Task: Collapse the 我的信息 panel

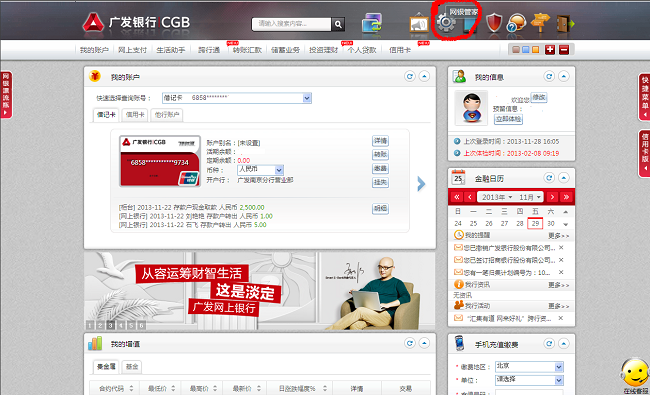Action: tap(563, 76)
